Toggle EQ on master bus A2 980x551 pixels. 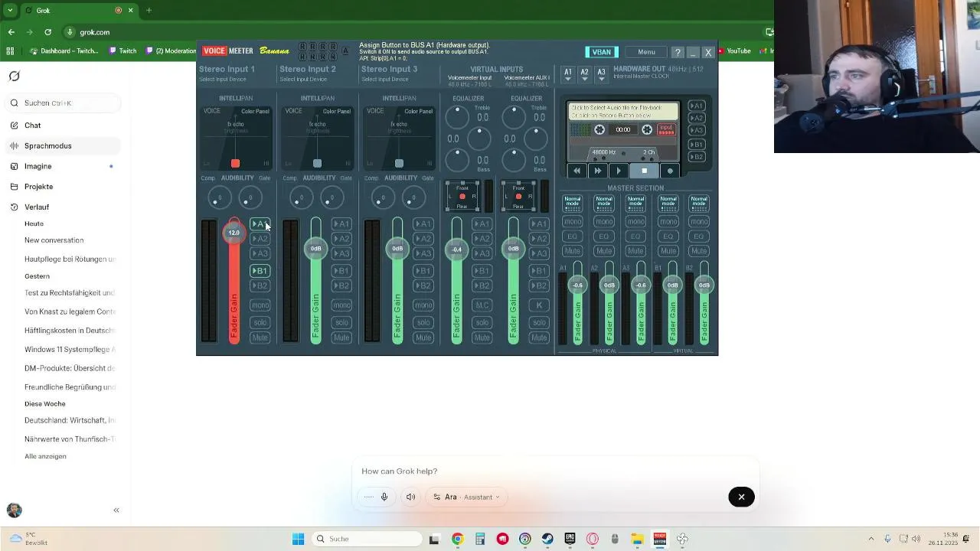(x=604, y=236)
